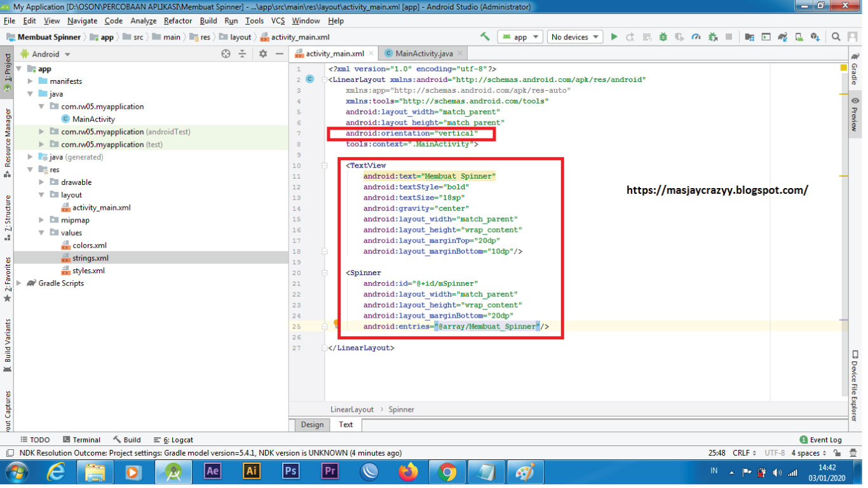Open the 4 spaces indent selector
This screenshot has height=488, width=868.
(x=808, y=453)
